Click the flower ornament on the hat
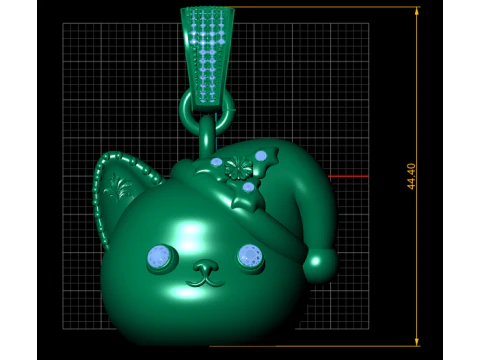The image size is (480, 360). point(238,168)
